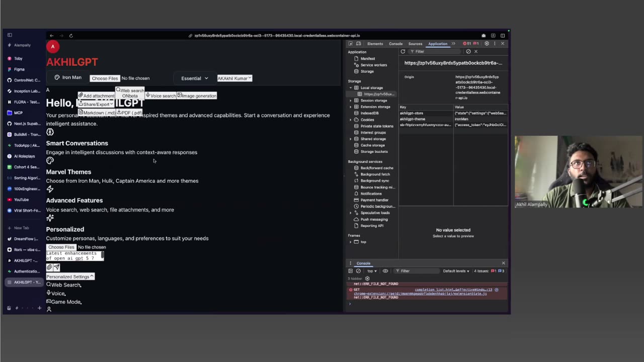The width and height of the screenshot is (644, 362).
Task: Toggle Web search ON beta
Action: pyautogui.click(x=130, y=93)
